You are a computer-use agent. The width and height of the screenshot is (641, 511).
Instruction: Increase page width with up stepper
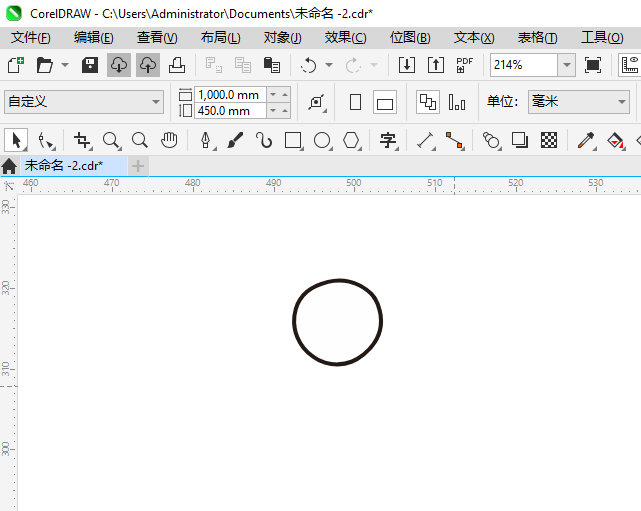(285, 95)
